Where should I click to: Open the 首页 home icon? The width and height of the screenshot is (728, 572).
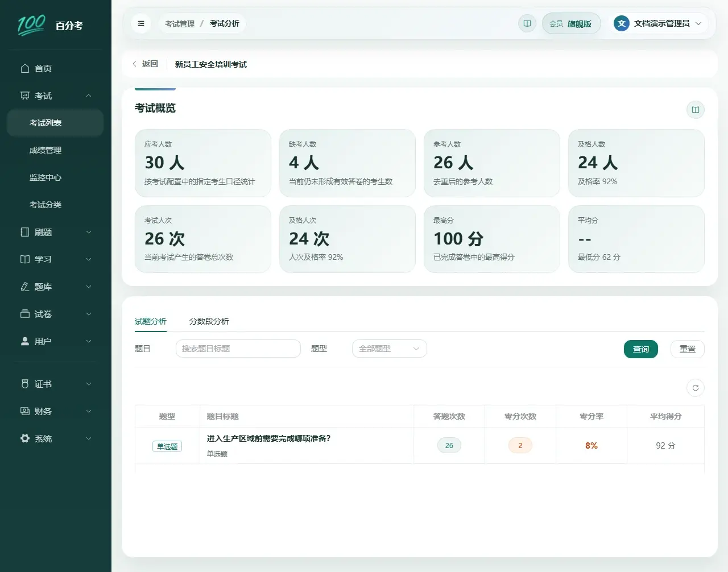click(x=25, y=68)
